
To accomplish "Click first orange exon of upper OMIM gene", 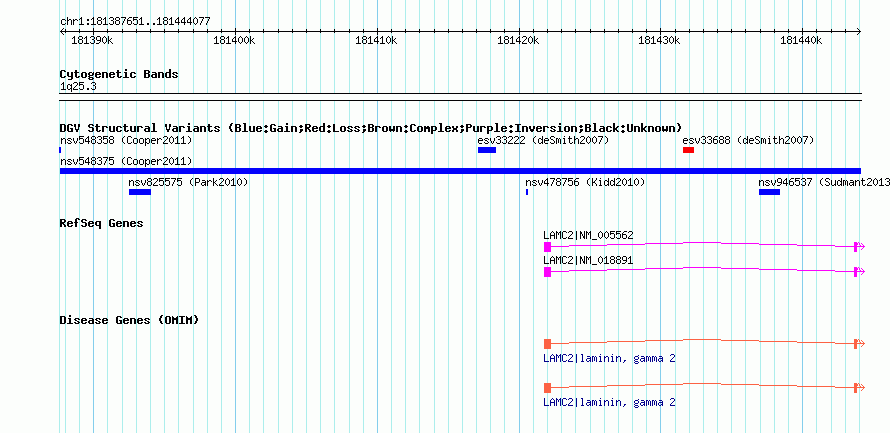I will click(547, 343).
